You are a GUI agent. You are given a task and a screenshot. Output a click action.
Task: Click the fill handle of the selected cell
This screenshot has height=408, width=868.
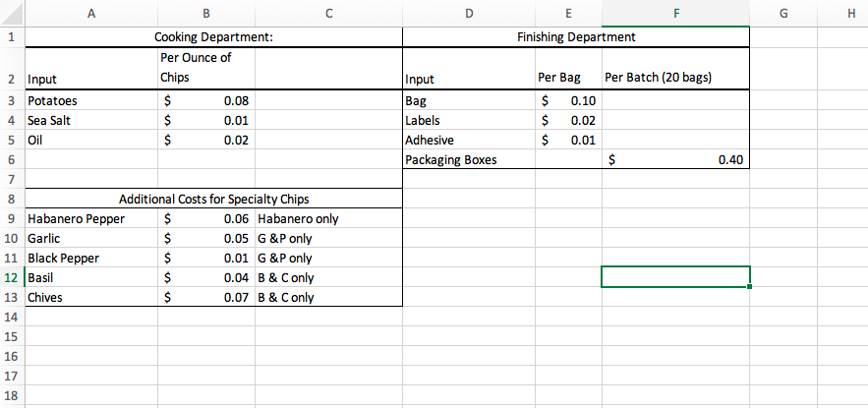point(749,286)
